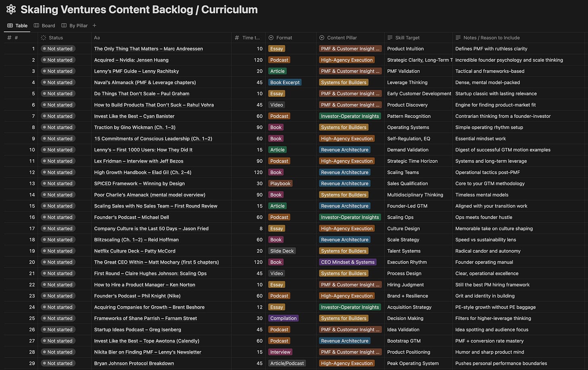Click the Interview format tag
The height and width of the screenshot is (370, 588).
point(280,352)
